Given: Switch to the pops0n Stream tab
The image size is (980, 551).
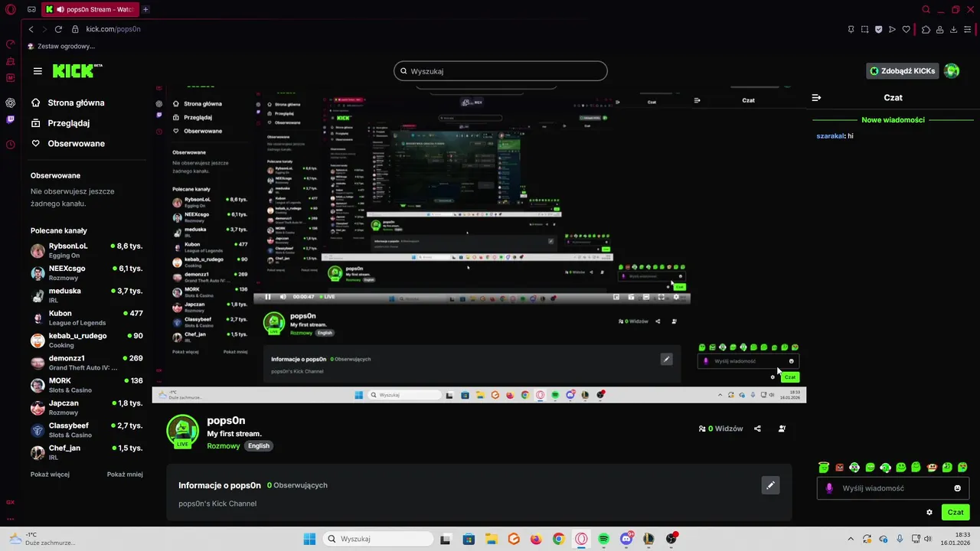Looking at the screenshot, I should (x=90, y=9).
